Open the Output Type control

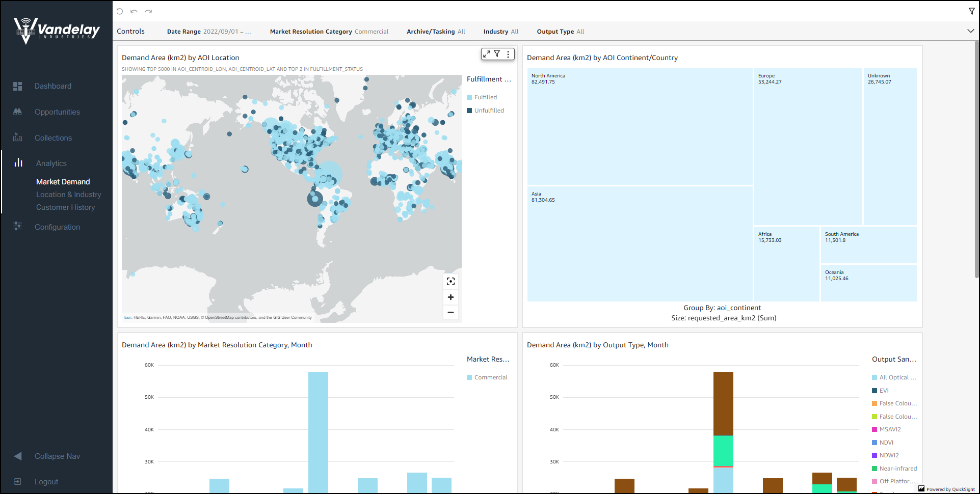(561, 32)
